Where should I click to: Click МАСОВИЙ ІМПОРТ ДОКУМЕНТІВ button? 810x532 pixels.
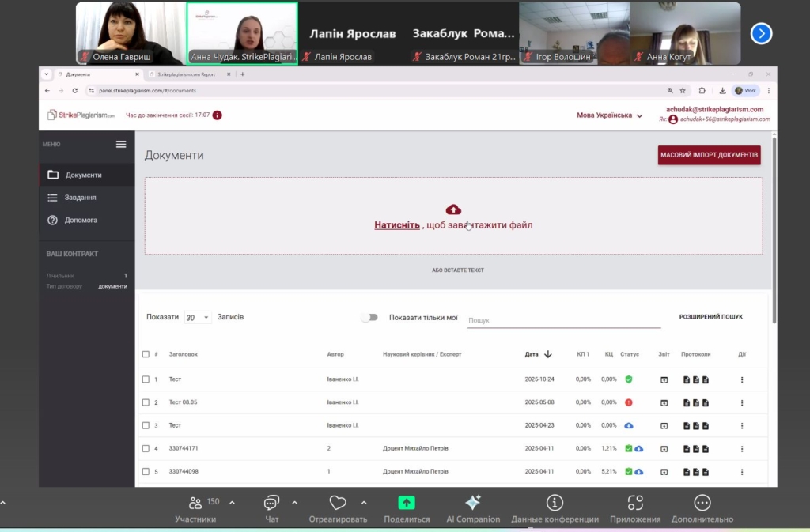point(709,155)
